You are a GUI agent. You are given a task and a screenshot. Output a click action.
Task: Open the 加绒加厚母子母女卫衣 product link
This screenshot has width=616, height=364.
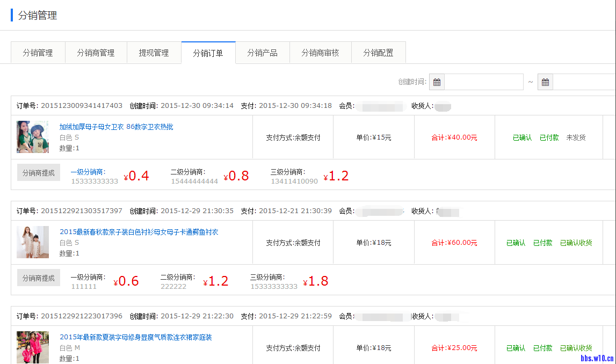click(116, 127)
